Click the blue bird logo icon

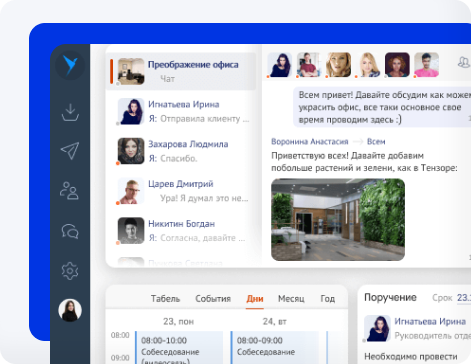click(70, 65)
